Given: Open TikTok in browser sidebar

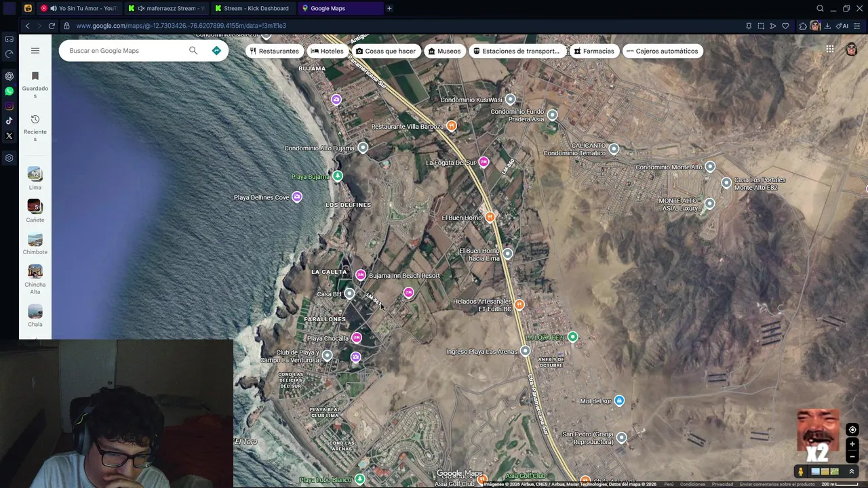Looking at the screenshot, I should pos(9,121).
